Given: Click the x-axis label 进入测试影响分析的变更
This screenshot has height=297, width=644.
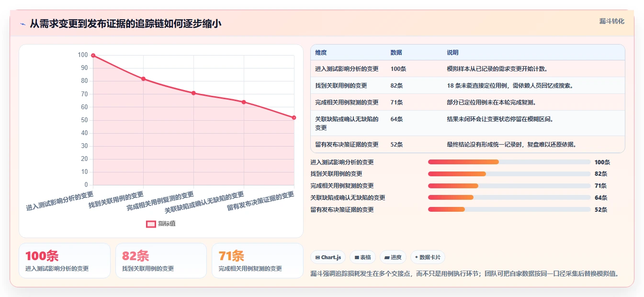Looking at the screenshot, I should coord(59,201).
